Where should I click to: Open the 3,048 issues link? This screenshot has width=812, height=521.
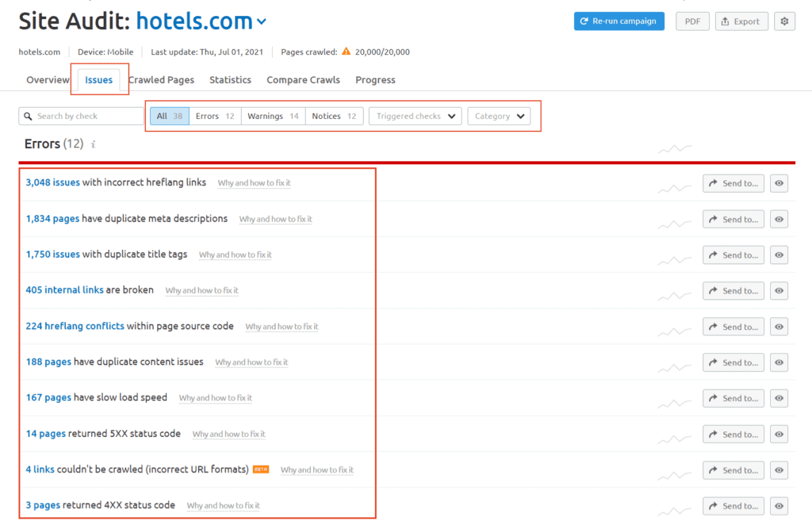pyautogui.click(x=53, y=182)
